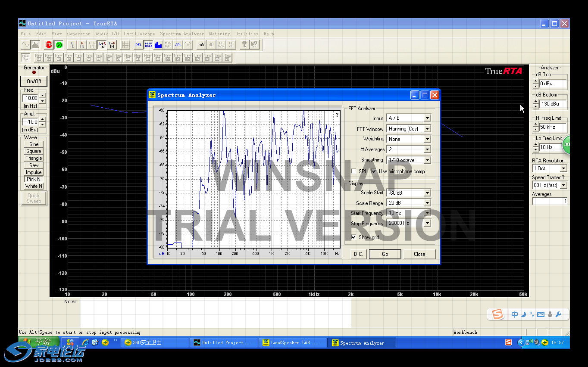Click the generator On/Off button
Screen dimensions: 588x367
tap(34, 81)
